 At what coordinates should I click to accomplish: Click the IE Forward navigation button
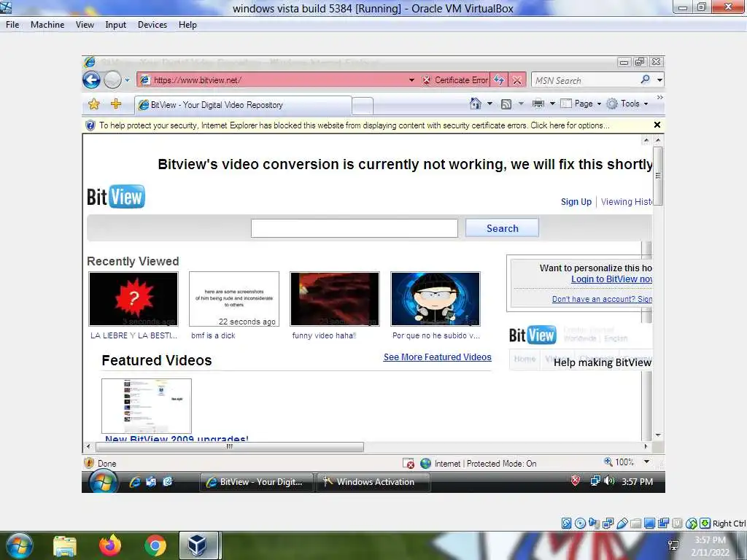pos(113,80)
